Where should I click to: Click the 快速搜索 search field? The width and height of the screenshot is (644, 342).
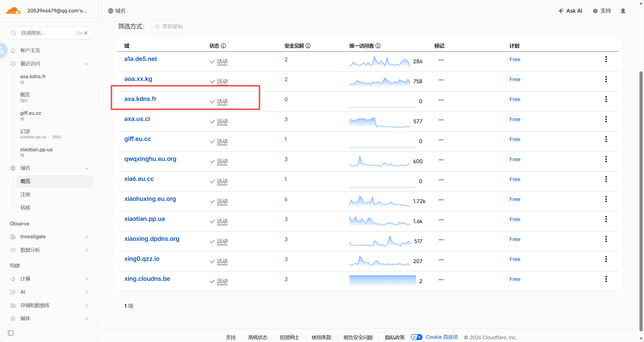click(x=49, y=33)
